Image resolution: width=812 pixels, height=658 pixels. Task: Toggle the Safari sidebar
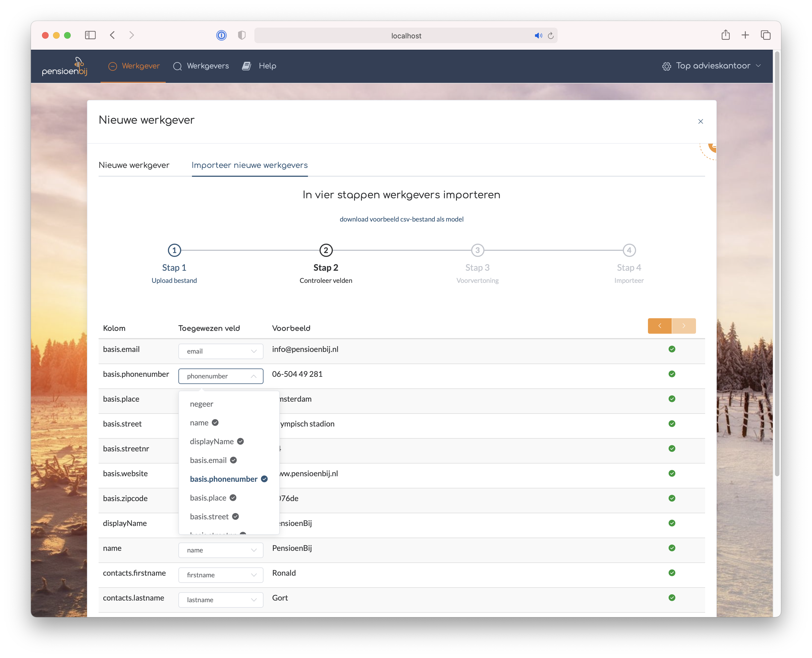coord(90,35)
